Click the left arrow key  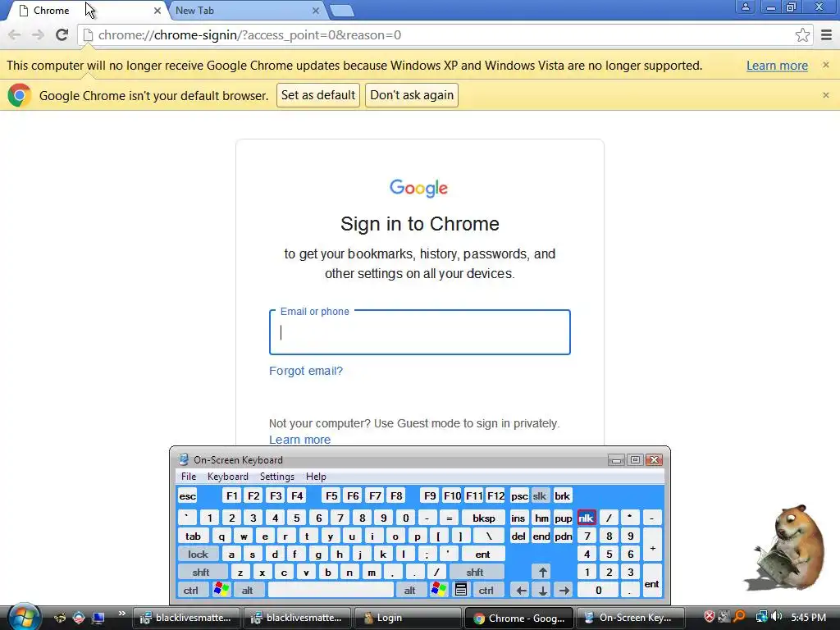[x=521, y=591]
